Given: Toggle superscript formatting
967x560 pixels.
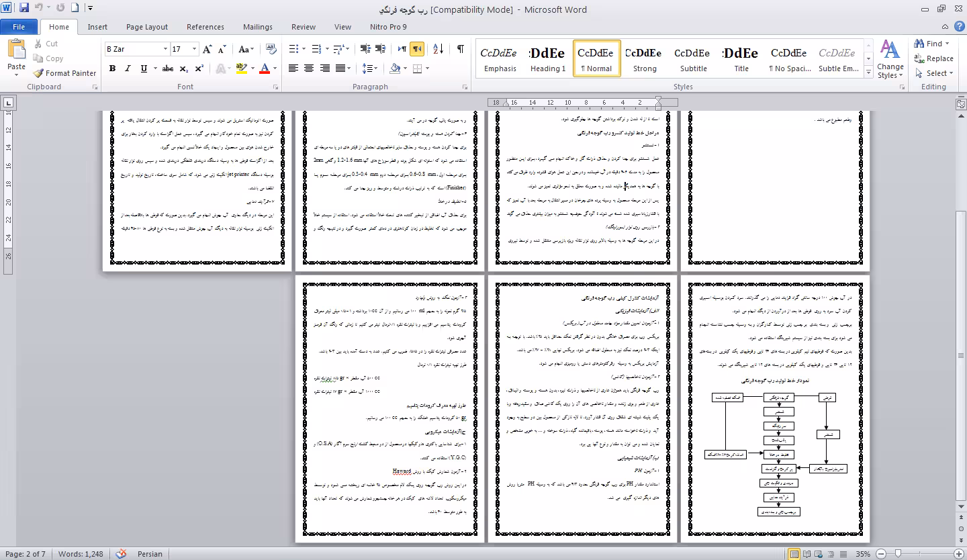Looking at the screenshot, I should [199, 68].
